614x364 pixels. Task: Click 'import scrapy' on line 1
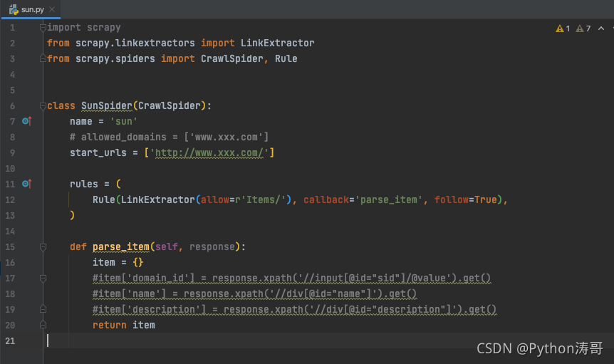click(x=84, y=27)
